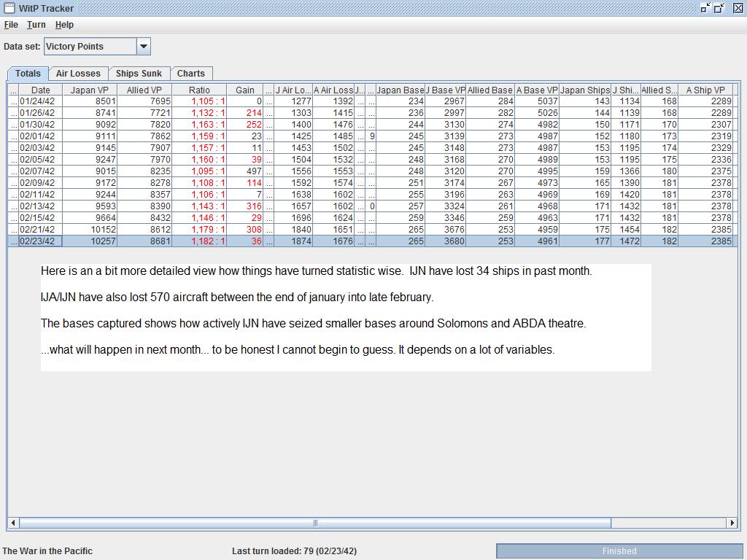Iconify the internal window
The width and height of the screenshot is (747, 560).
(705, 7)
